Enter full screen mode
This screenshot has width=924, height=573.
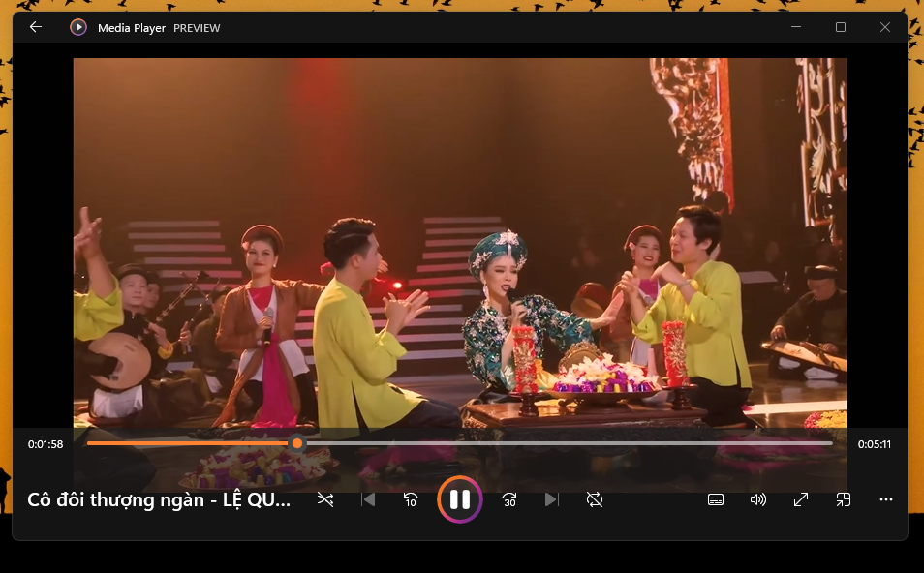[x=801, y=500]
